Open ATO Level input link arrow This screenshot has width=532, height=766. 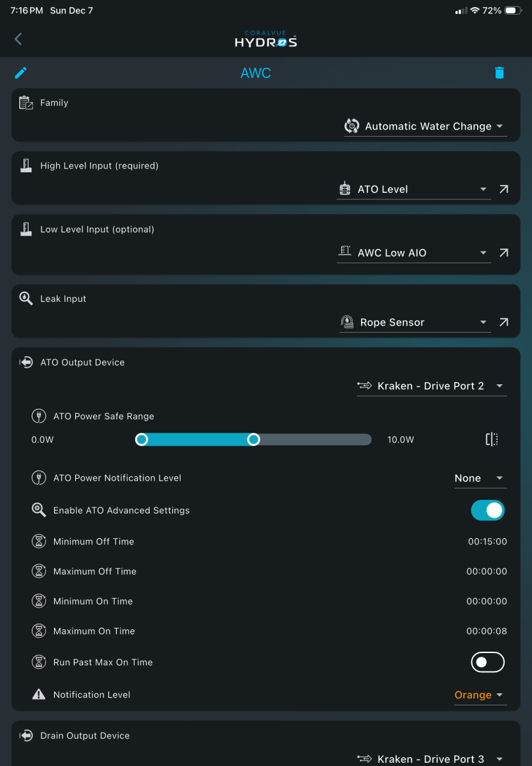[x=504, y=189]
